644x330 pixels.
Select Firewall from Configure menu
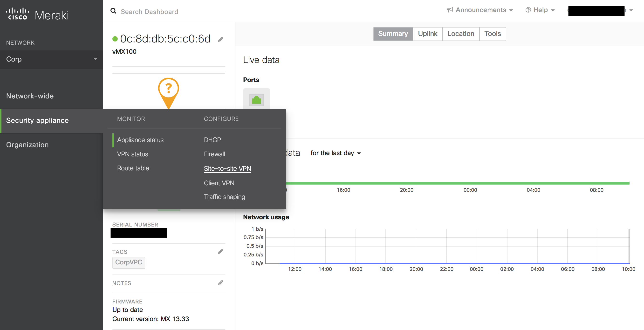click(x=214, y=154)
